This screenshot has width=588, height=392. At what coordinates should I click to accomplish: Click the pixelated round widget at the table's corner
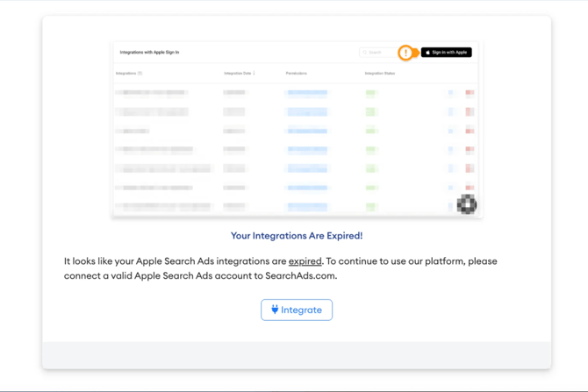[x=466, y=204]
